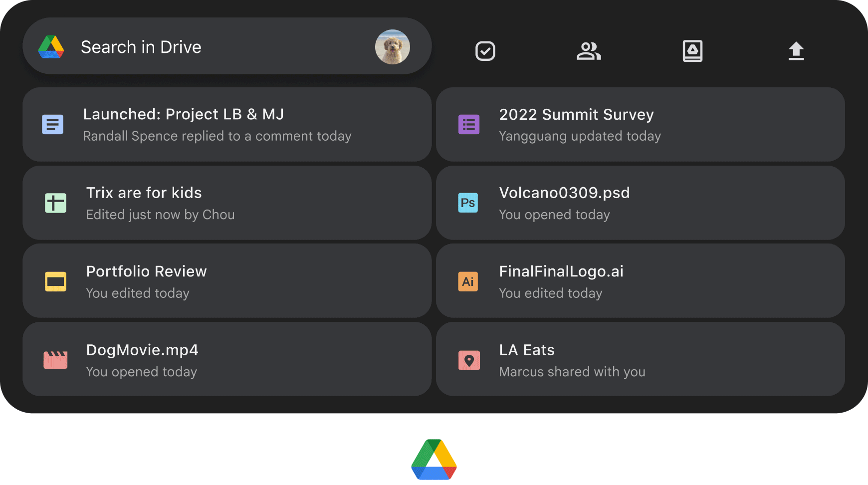Open the LA Eats map shared by Marcus
868x485 pixels.
(640, 359)
